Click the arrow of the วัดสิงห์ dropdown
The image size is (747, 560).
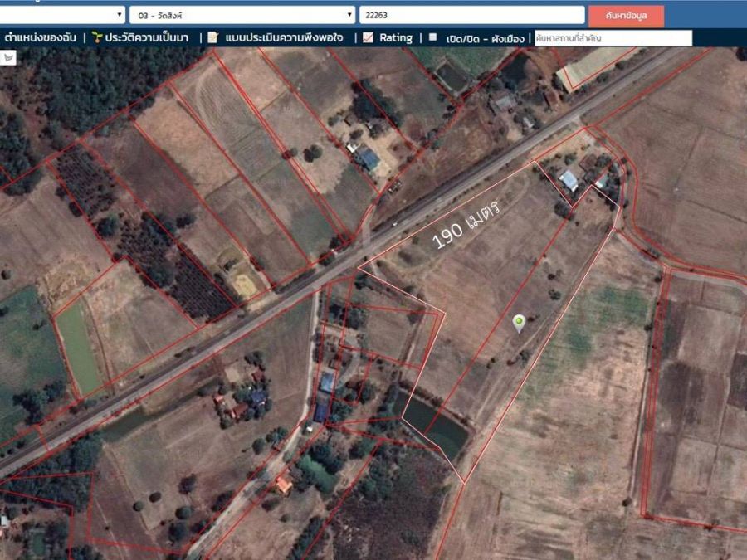349,15
